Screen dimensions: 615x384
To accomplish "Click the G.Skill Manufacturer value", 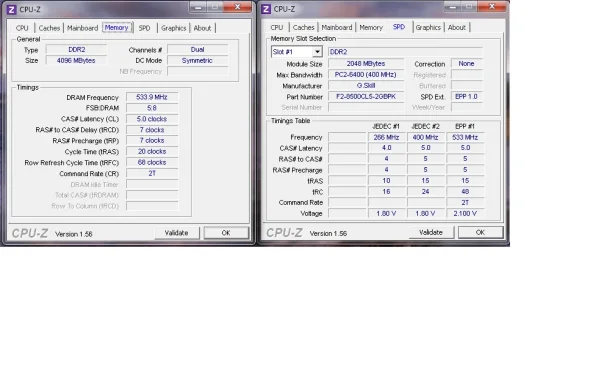I will [x=366, y=86].
